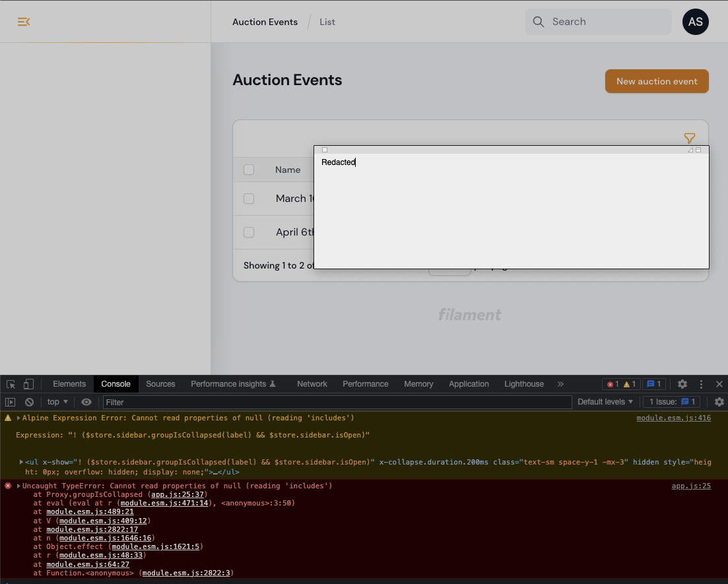This screenshot has height=584, width=728.
Task: Show the console sidebar panel icon
Action: 10,402
